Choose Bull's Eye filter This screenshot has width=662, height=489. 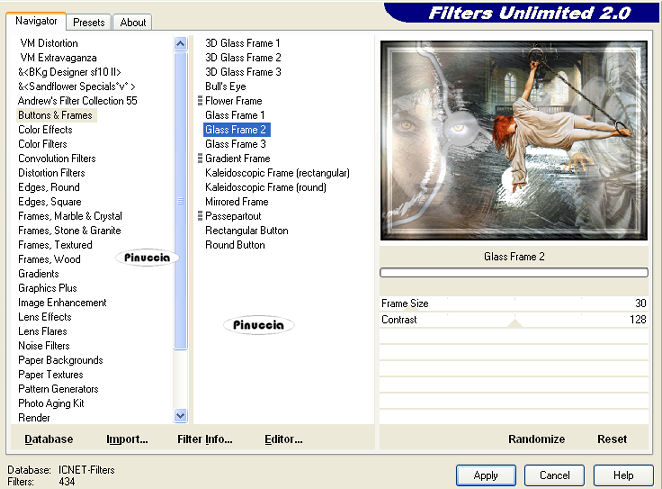pos(225,86)
